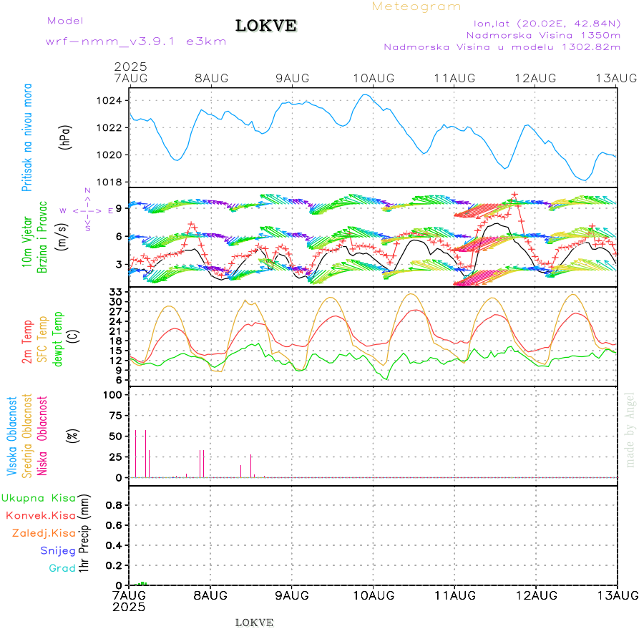
Task: Click the wind direction compass rose
Action: point(86,210)
